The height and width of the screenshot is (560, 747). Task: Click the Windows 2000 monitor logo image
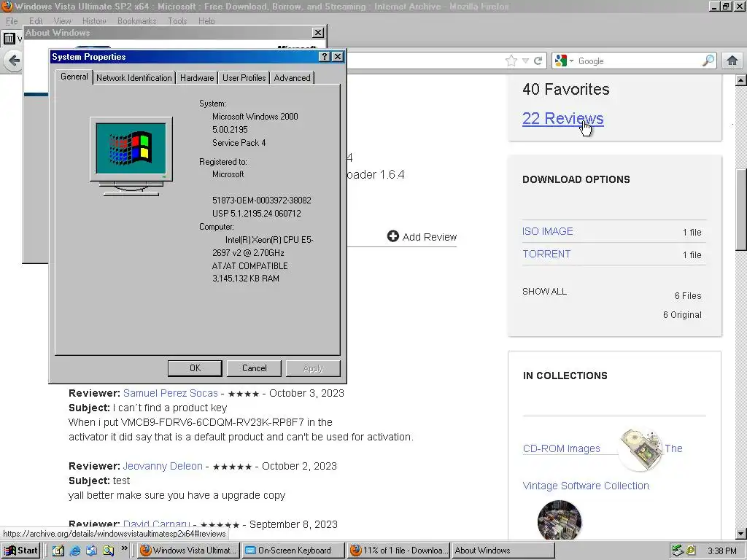tap(131, 156)
